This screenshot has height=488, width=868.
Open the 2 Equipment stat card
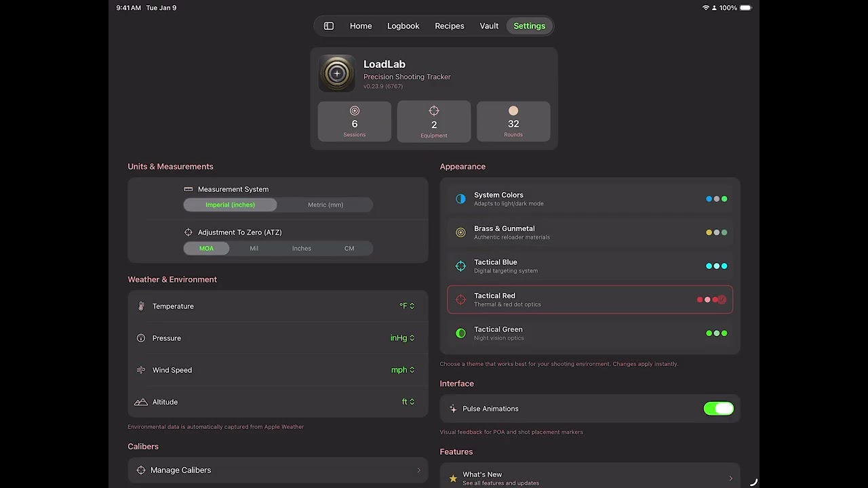tap(434, 121)
